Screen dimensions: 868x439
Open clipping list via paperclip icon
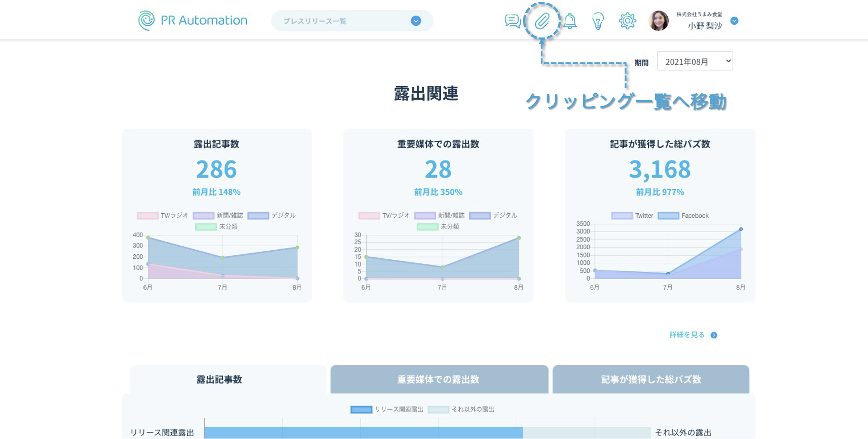[x=542, y=21]
